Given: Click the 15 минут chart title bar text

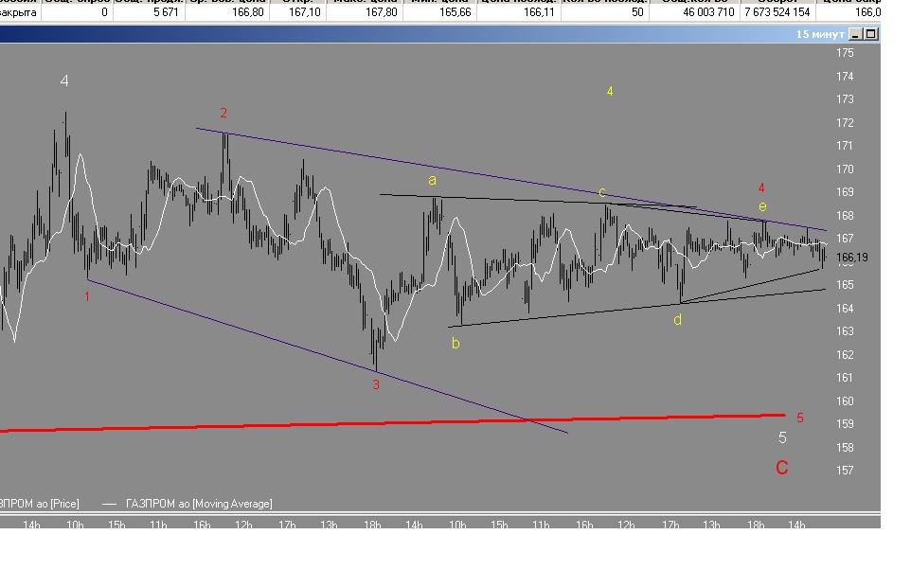Looking at the screenshot, I should coord(820,34).
